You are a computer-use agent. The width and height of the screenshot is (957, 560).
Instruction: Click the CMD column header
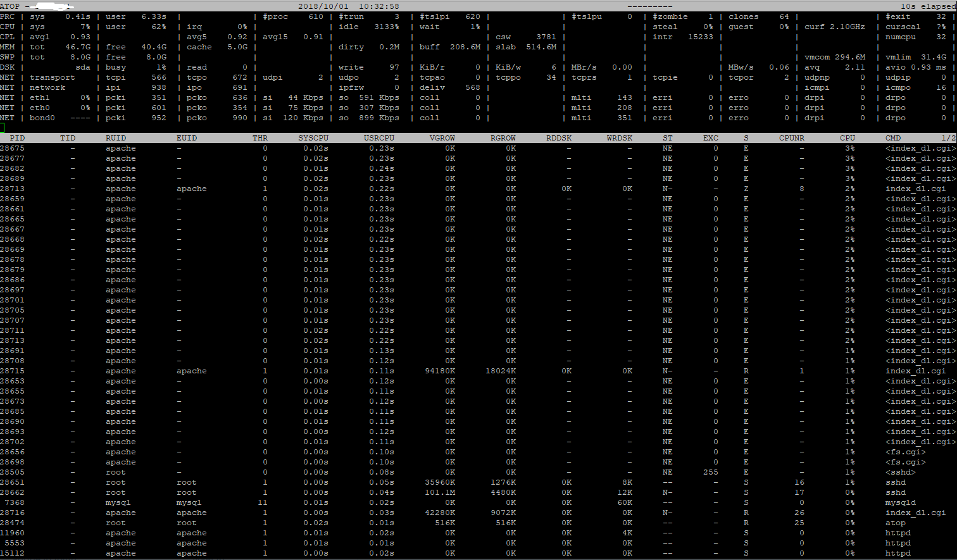(893, 138)
